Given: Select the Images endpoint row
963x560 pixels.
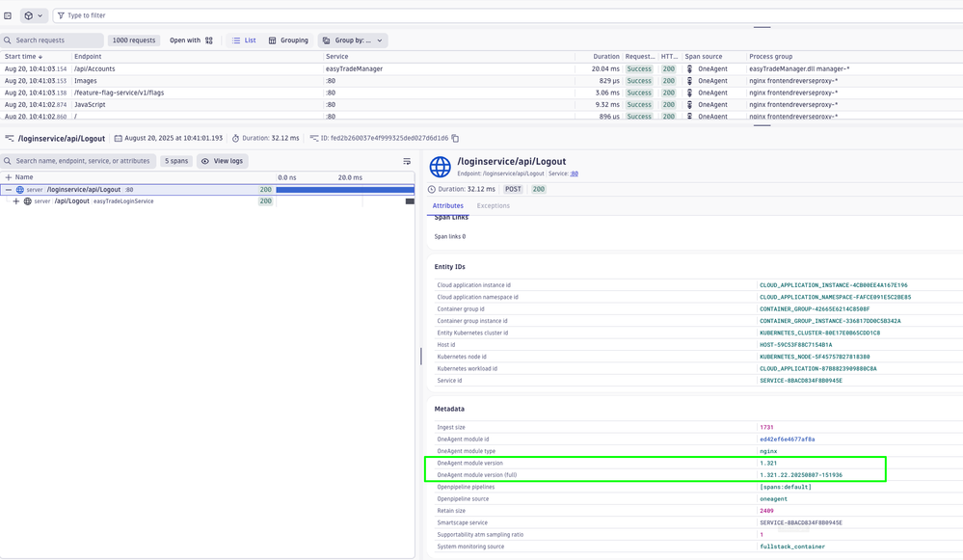Looking at the screenshot, I should click(x=482, y=80).
